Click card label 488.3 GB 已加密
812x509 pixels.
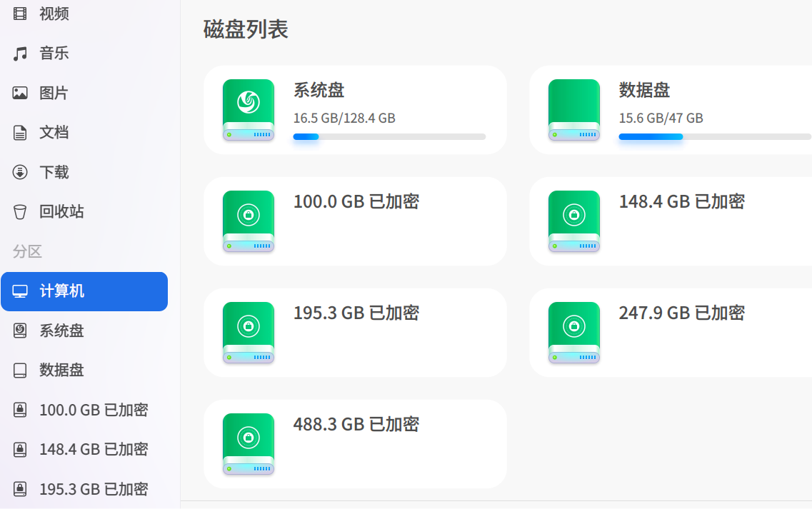click(356, 425)
